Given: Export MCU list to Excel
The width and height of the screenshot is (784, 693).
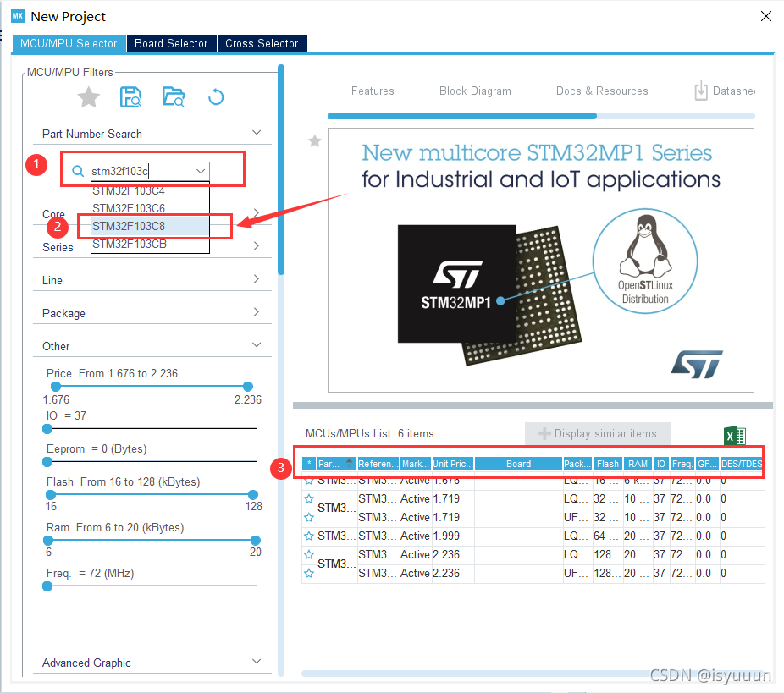Looking at the screenshot, I should [x=735, y=435].
